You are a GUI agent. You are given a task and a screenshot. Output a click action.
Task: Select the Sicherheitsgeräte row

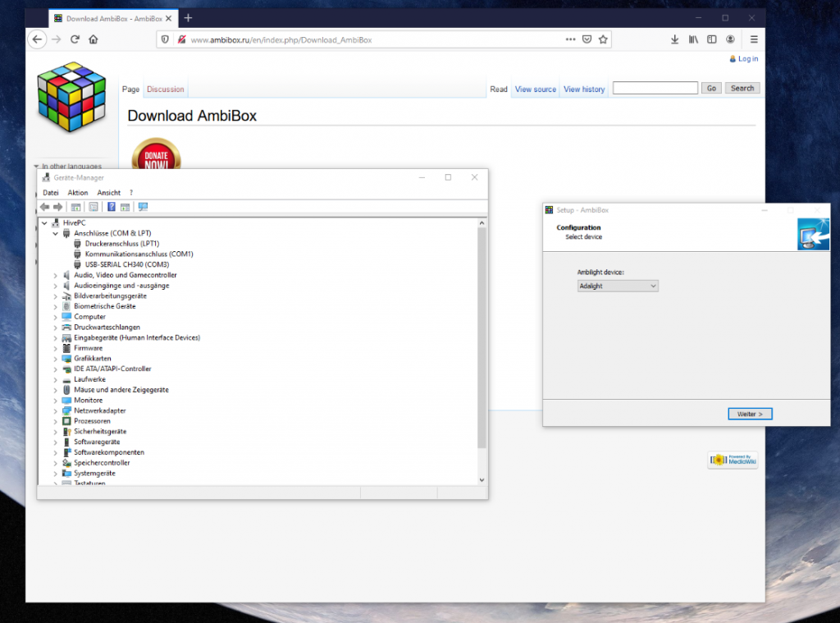tap(100, 432)
